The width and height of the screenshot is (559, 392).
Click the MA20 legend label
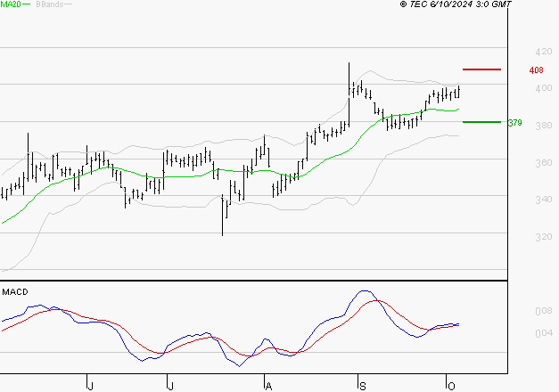tap(11, 4)
